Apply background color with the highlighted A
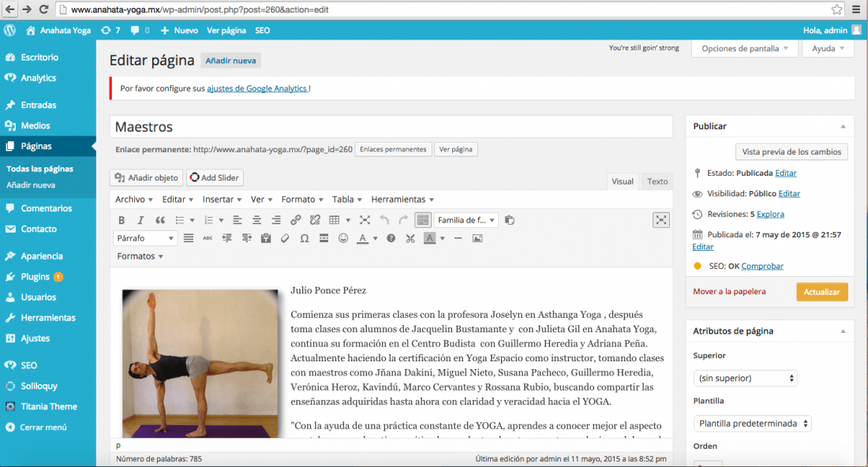The width and height of the screenshot is (868, 467). coord(429,238)
